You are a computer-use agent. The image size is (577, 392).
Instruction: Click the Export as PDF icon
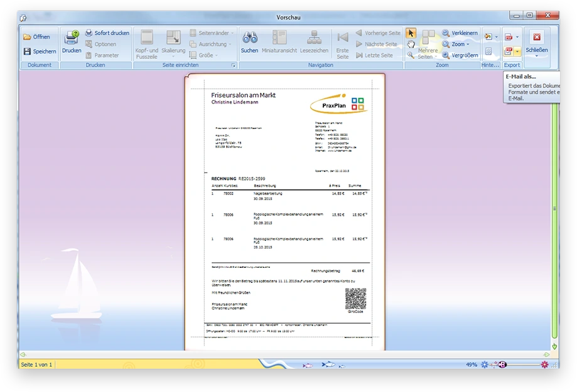[509, 37]
